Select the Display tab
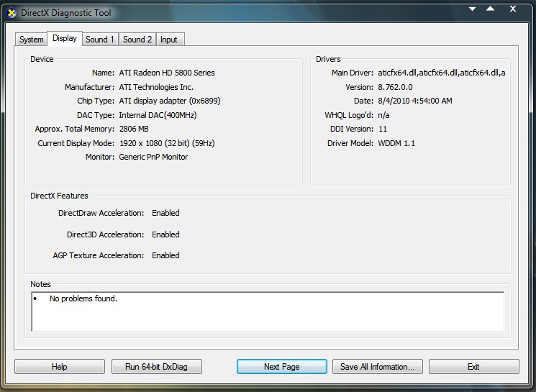The width and height of the screenshot is (536, 392). [65, 38]
